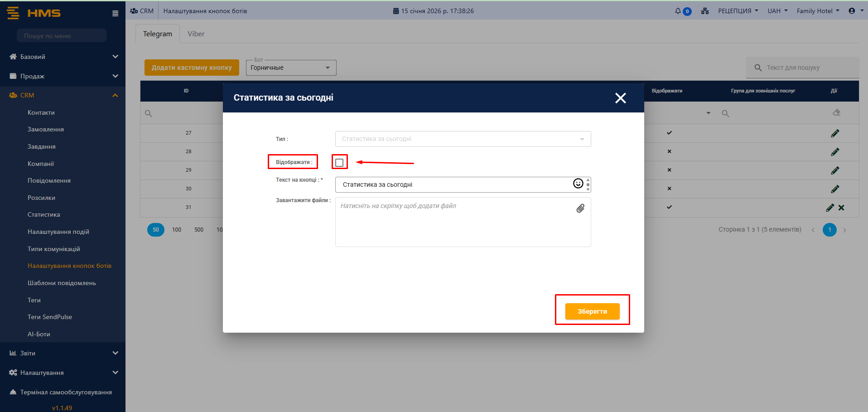This screenshot has height=412, width=868.
Task: Click the notification bell icon
Action: (678, 11)
